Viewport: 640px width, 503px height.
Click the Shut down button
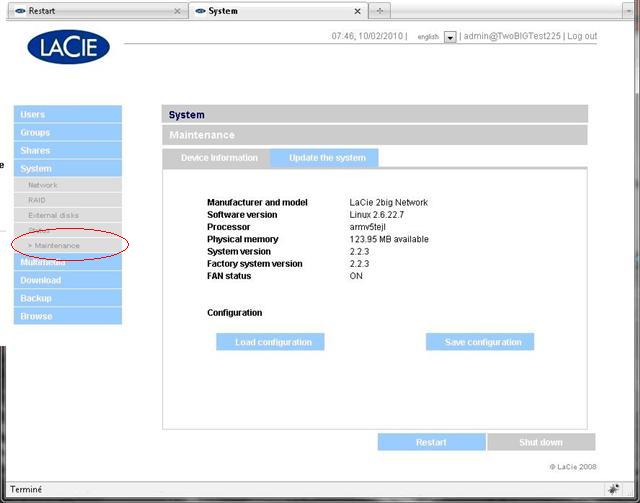tap(540, 442)
